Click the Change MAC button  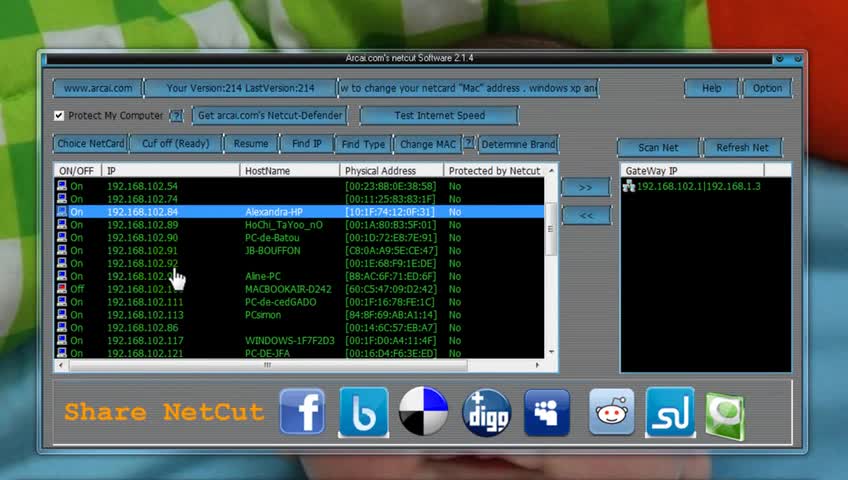pyautogui.click(x=428, y=144)
